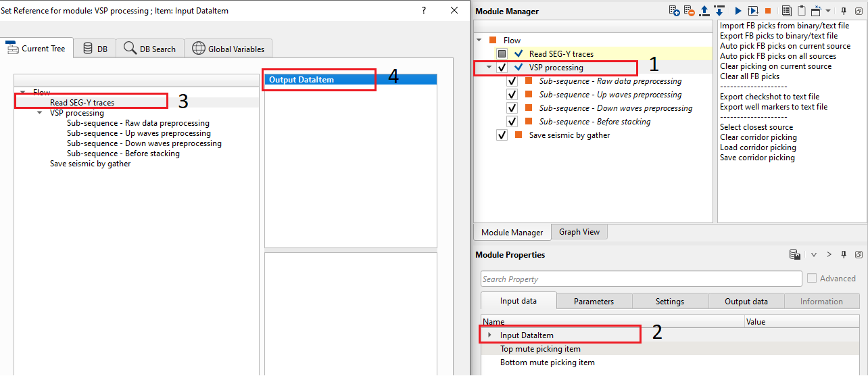Toggle the Save seismic by gather checkbox

[502, 135]
